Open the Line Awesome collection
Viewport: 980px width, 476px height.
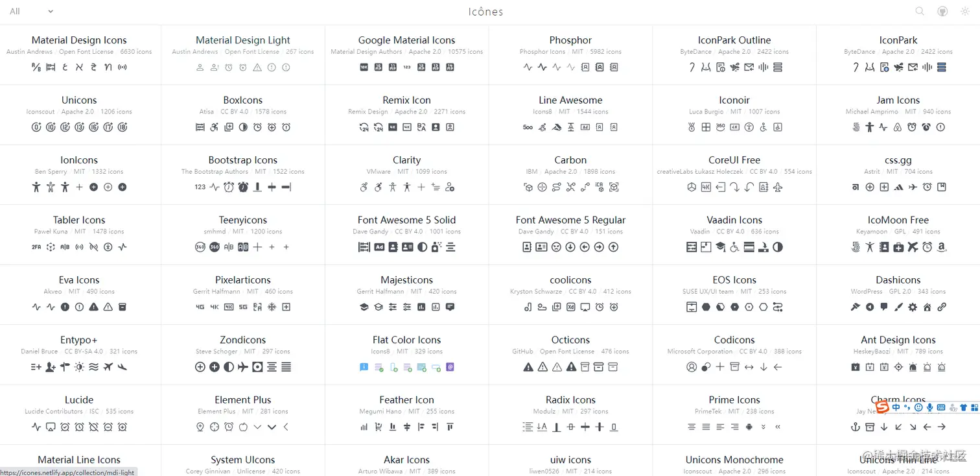[x=570, y=100]
